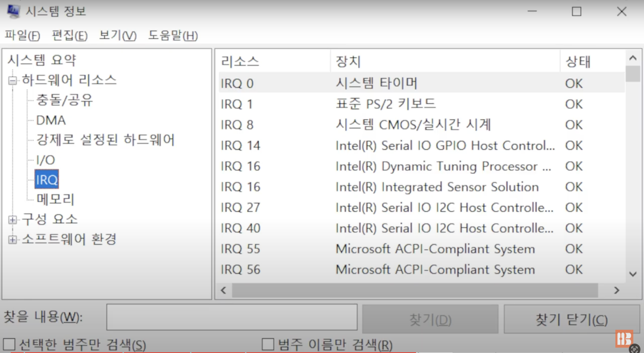Click Intel(R) Dynamic Tuning Processor cell
Image resolution: width=644 pixels, height=353 pixels.
coord(443,166)
